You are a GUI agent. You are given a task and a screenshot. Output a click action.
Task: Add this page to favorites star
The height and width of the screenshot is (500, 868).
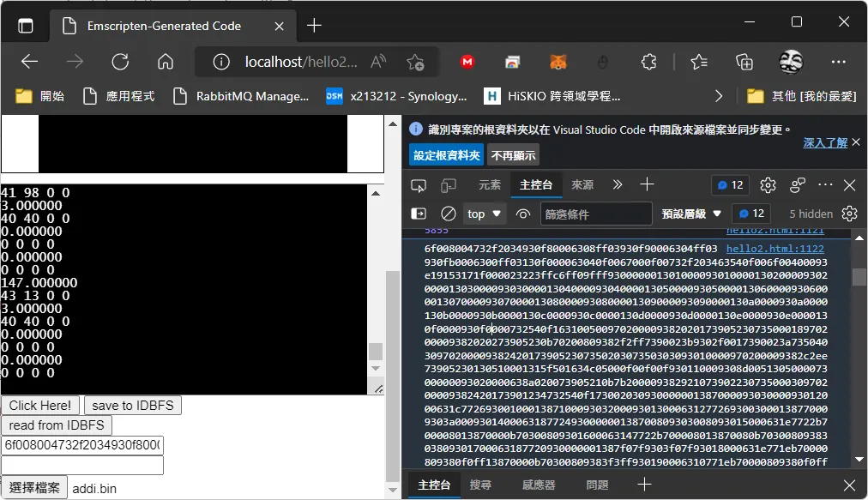point(415,62)
